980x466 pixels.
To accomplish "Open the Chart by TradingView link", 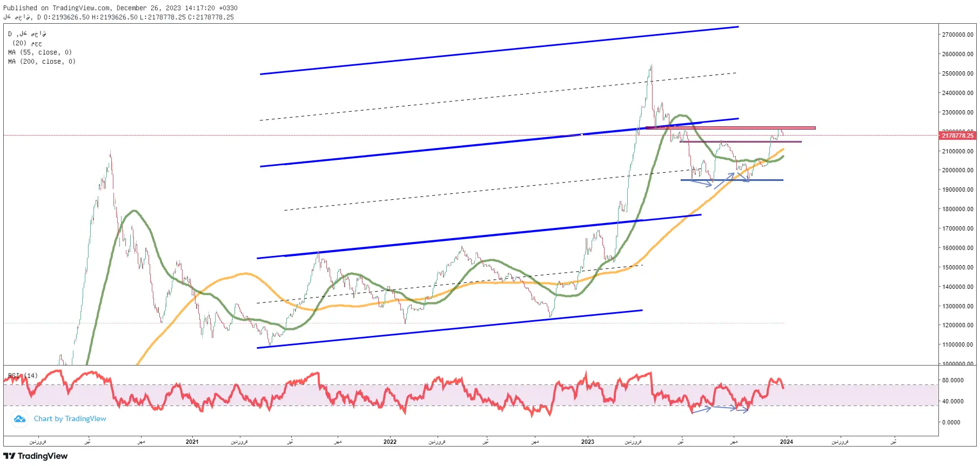I will pyautogui.click(x=70, y=419).
